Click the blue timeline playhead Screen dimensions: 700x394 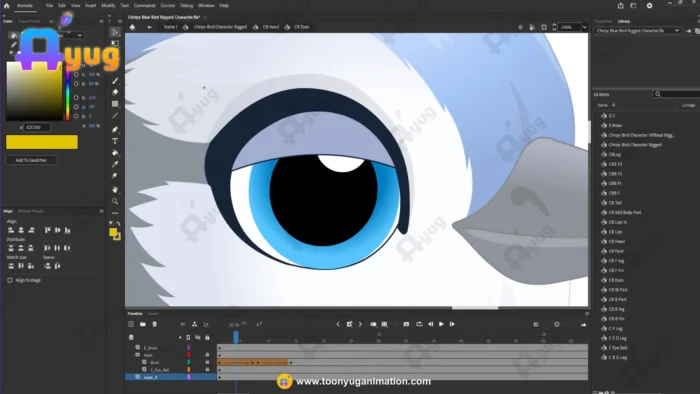coord(236,337)
